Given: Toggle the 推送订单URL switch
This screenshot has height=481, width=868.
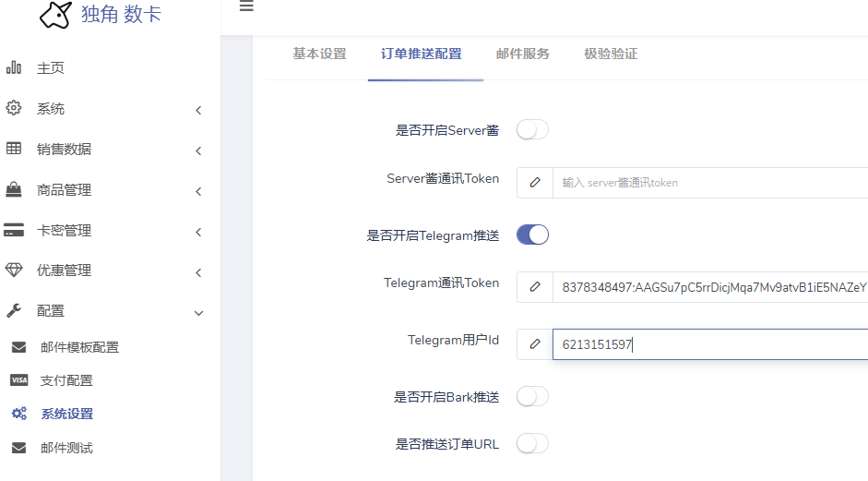Looking at the screenshot, I should [532, 444].
